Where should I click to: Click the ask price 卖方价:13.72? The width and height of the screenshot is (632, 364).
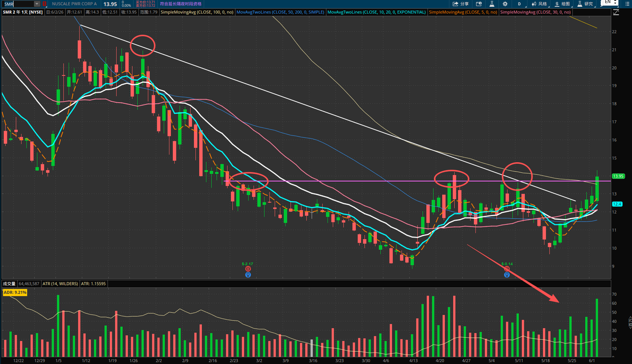145,6
